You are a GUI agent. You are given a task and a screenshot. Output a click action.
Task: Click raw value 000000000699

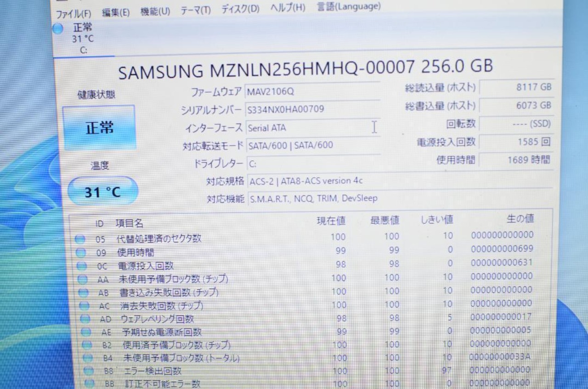pyautogui.click(x=502, y=248)
